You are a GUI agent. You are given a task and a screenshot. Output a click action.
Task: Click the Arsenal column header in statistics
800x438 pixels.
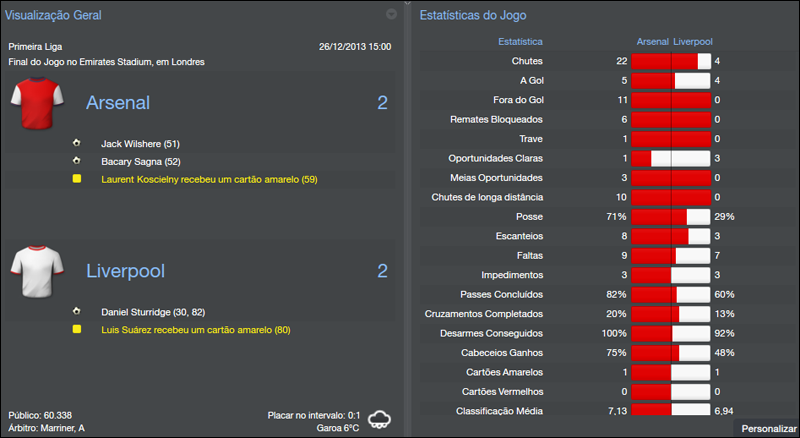(x=652, y=42)
